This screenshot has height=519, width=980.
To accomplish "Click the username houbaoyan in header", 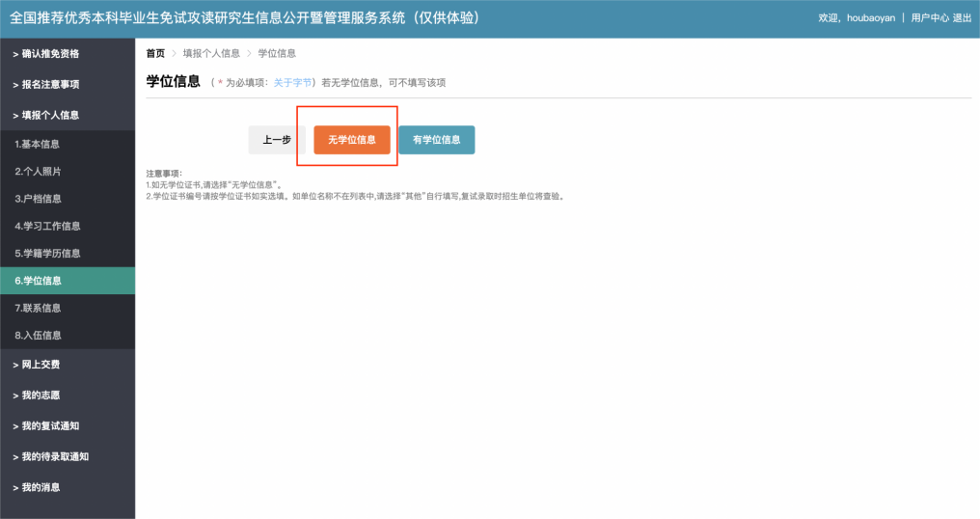I will coord(871,18).
